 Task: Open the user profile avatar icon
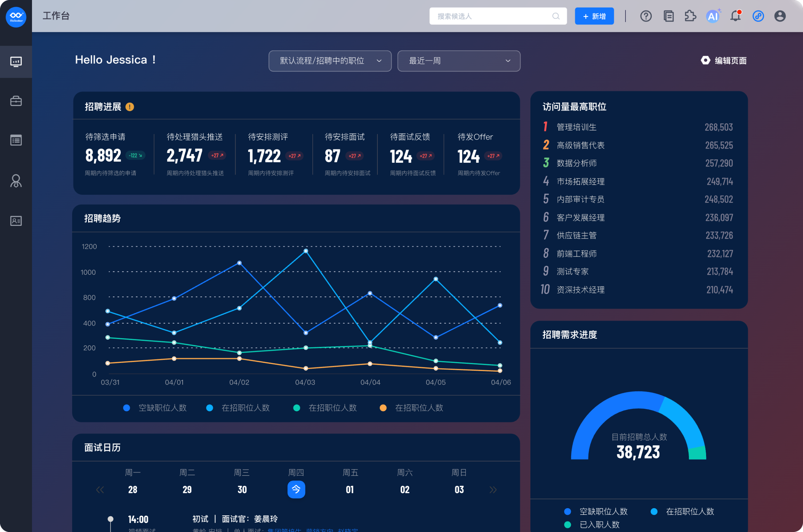[x=780, y=16]
